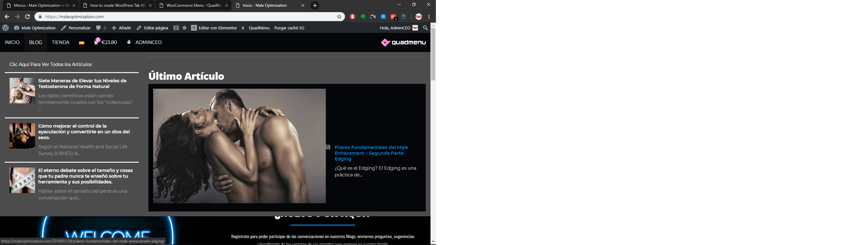The image size is (868, 245).
Task: Click Personalizar in the admin bar
Action: (76, 28)
